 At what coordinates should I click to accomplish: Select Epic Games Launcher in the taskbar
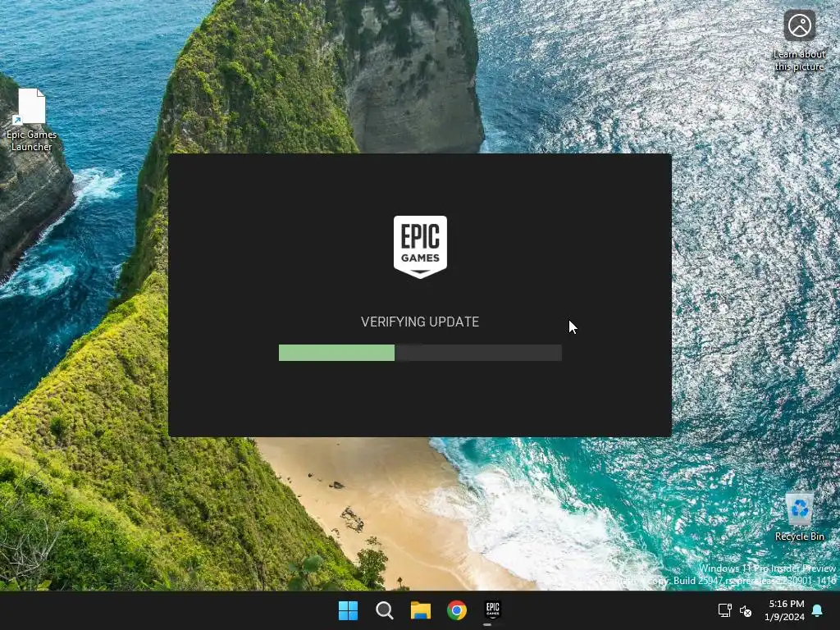pos(493,610)
